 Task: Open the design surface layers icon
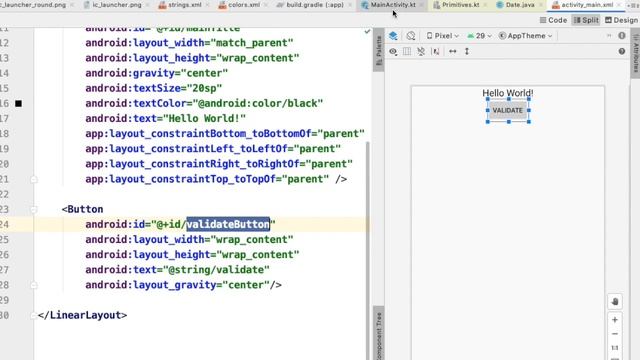coord(393,36)
